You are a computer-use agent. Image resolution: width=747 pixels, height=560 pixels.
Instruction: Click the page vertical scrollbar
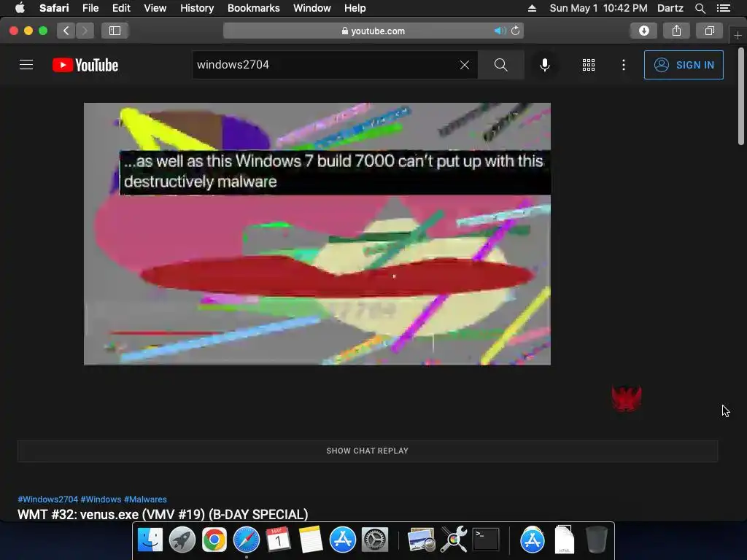pos(741,96)
